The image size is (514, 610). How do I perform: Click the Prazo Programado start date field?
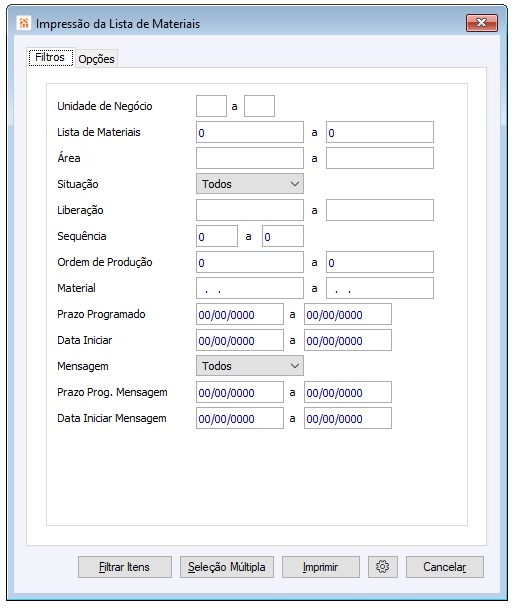[x=240, y=314]
